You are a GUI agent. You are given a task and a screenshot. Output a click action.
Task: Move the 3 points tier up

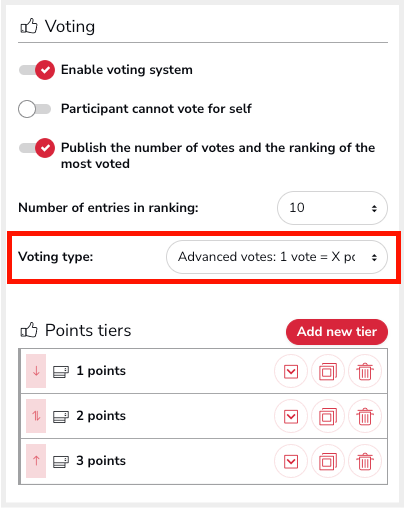point(36,461)
